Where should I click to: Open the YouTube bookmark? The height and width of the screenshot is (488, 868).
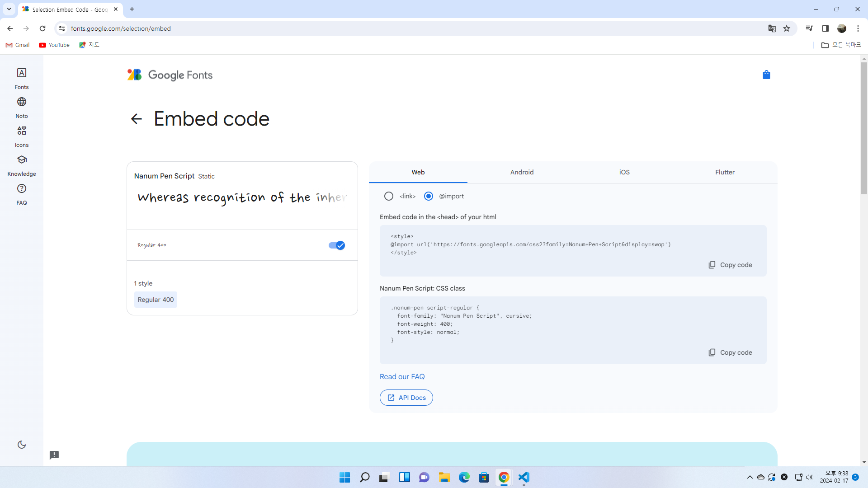click(x=54, y=45)
